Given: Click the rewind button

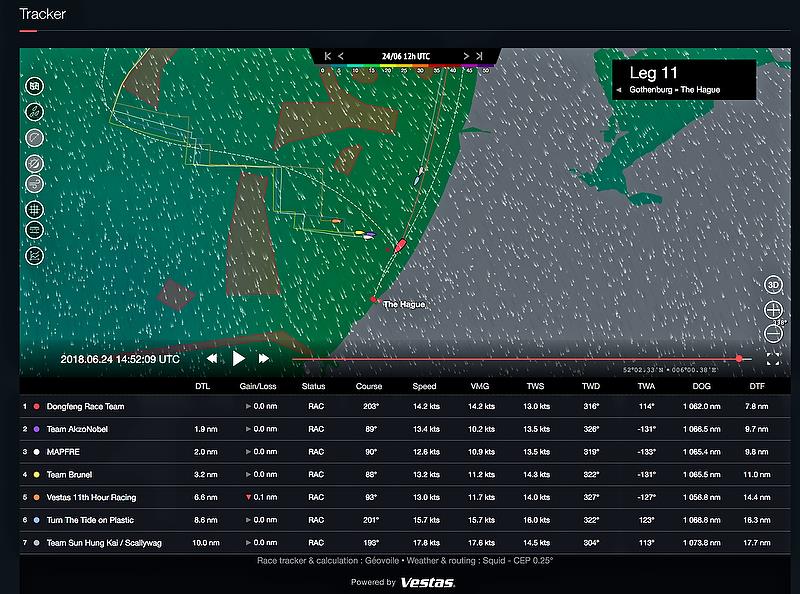Looking at the screenshot, I should click(x=212, y=358).
